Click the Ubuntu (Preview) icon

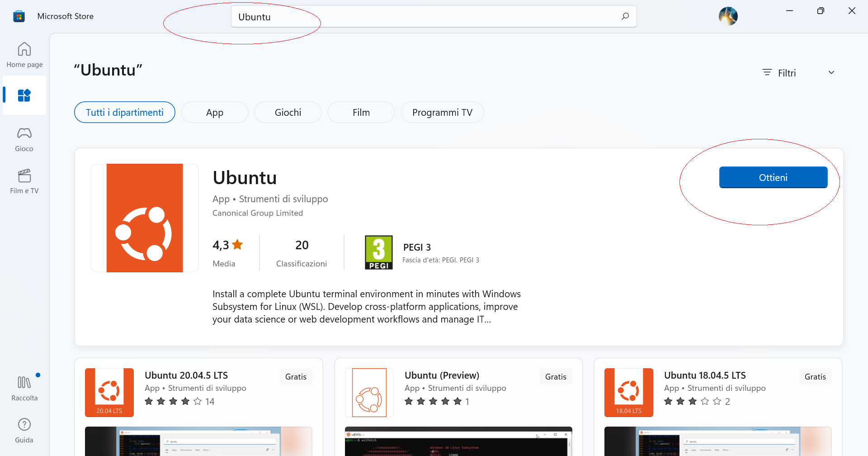pyautogui.click(x=369, y=393)
